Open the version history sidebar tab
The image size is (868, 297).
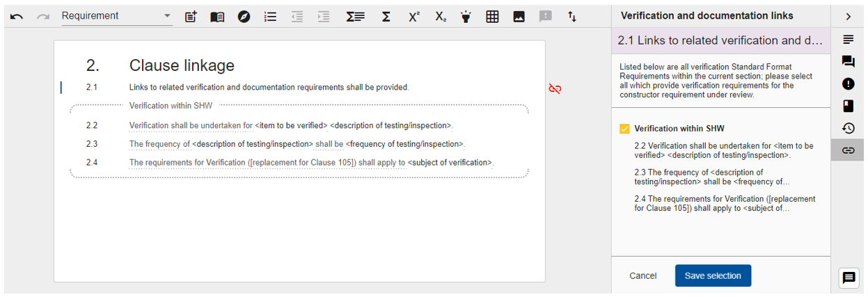tap(848, 128)
